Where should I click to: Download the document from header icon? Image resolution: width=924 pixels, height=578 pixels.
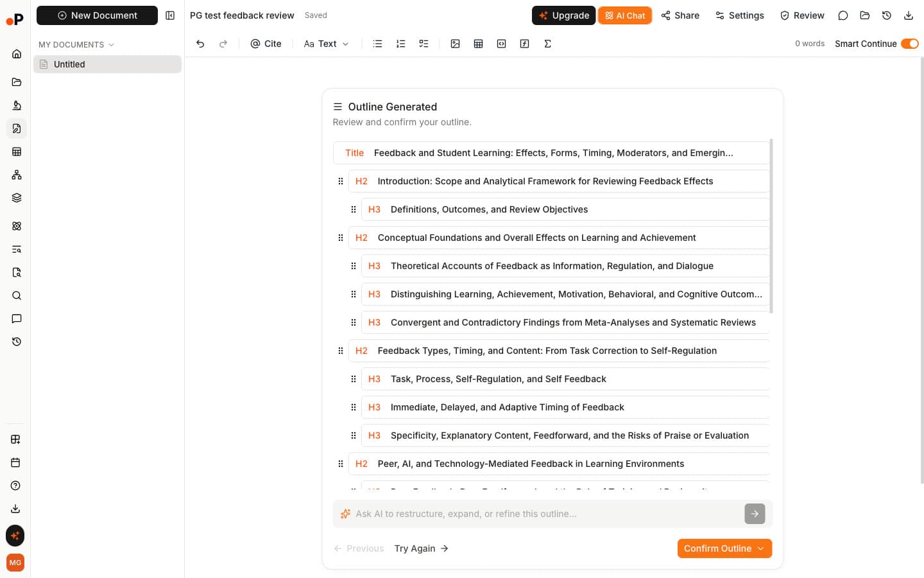coord(909,15)
